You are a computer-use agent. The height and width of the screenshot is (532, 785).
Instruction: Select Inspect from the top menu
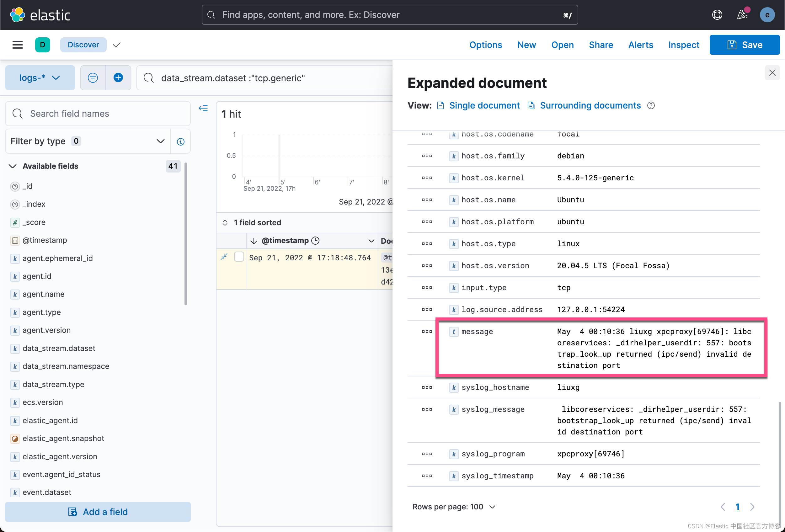pyautogui.click(x=683, y=45)
